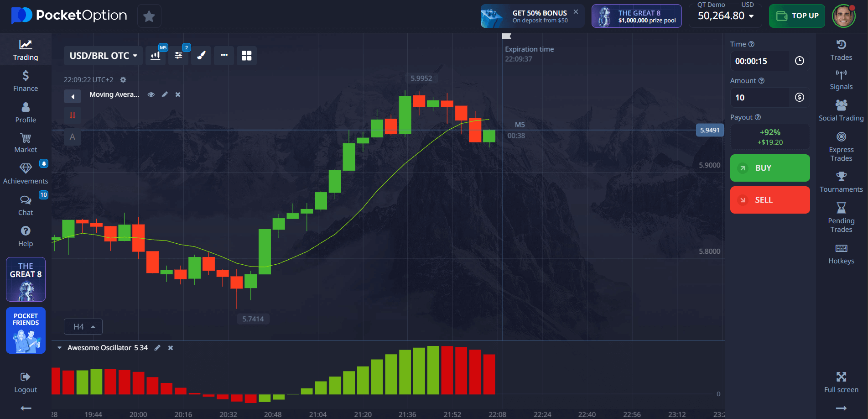Add asset to favorites with star icon
This screenshot has height=419, width=868.
[149, 16]
